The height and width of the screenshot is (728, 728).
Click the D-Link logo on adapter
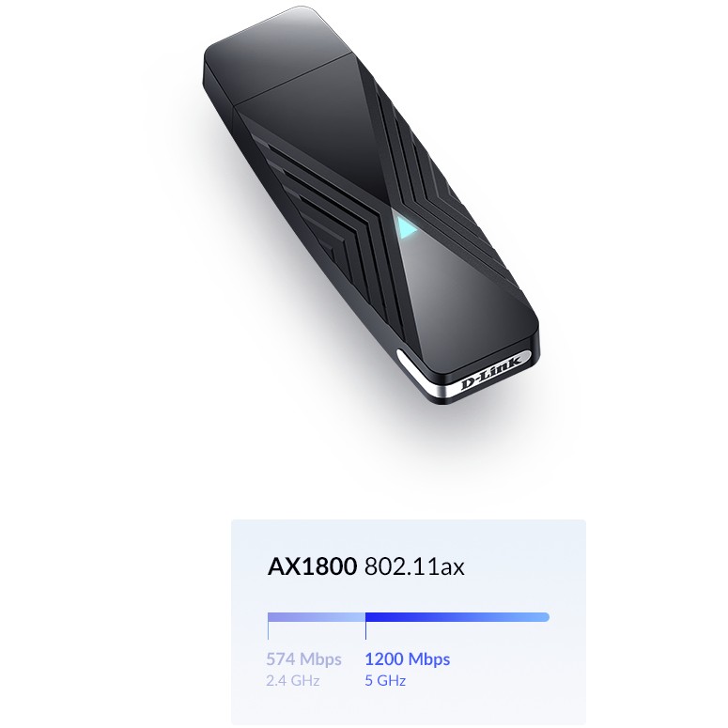pos(489,375)
